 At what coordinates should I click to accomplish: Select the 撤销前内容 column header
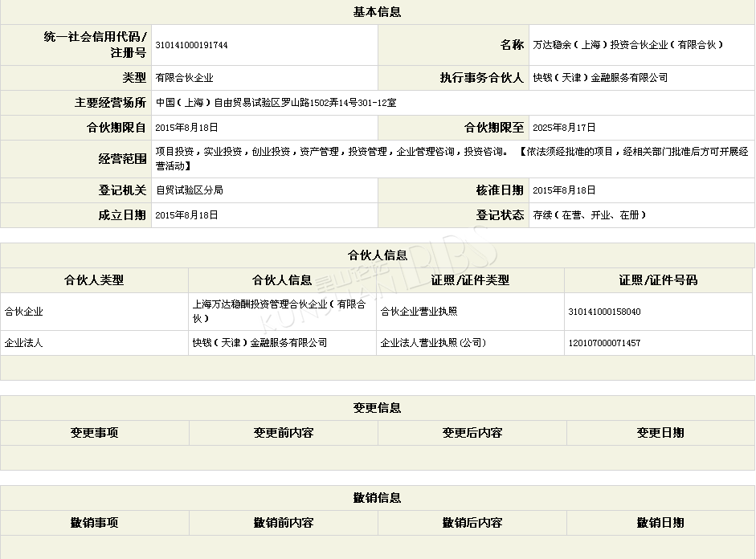tap(284, 523)
